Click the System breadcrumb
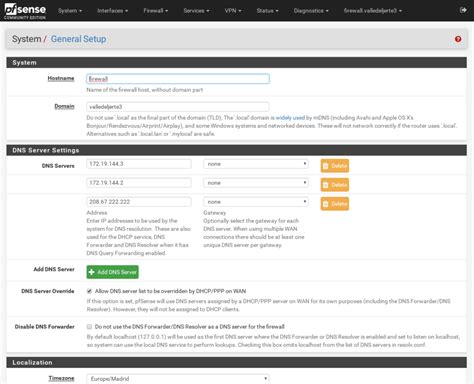The image size is (474, 384). (x=27, y=39)
